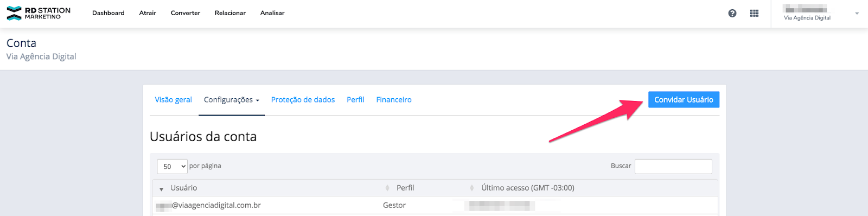Open the Relacionar menu

tap(230, 13)
